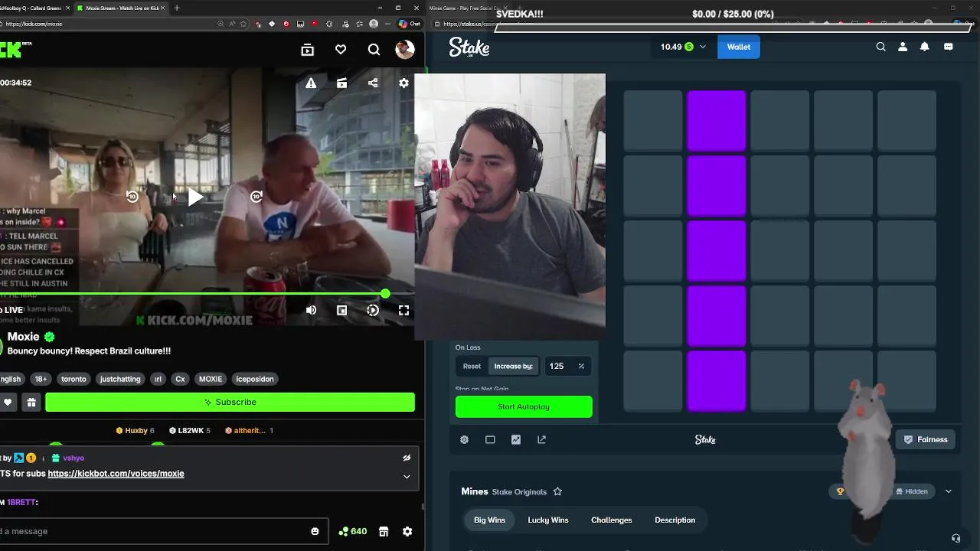Click vshyo username in pinned message
This screenshot has width=980, height=551.
(73, 458)
